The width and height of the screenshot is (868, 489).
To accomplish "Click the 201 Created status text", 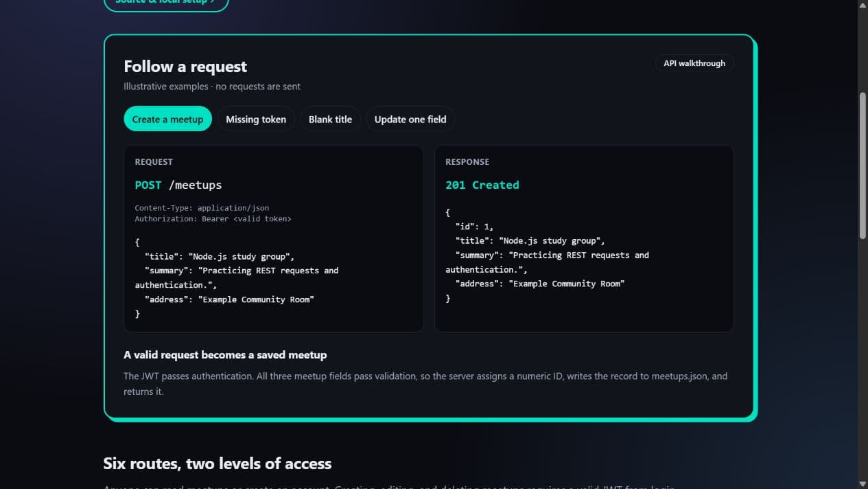I will [x=482, y=185].
